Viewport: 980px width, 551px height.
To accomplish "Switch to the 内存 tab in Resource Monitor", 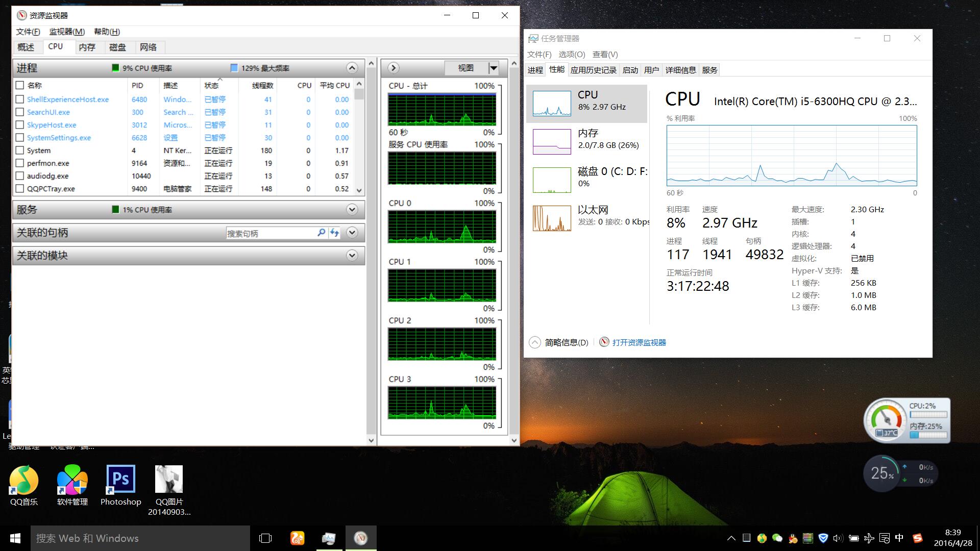I will (x=87, y=47).
